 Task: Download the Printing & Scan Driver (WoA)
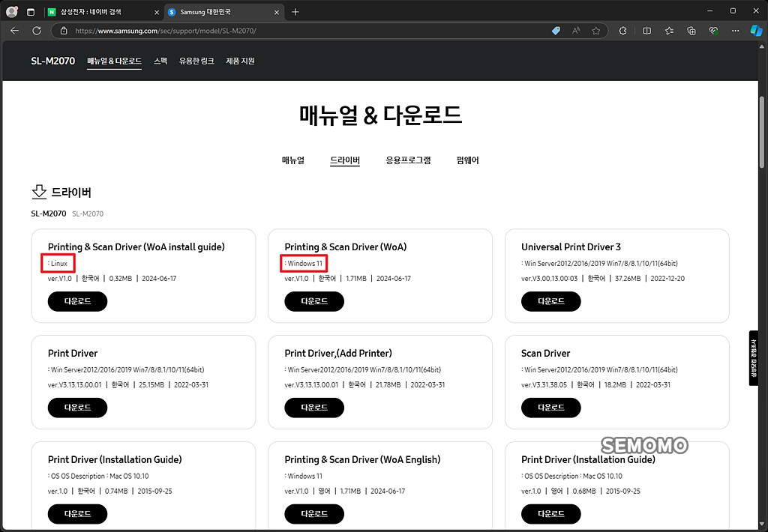click(x=314, y=301)
